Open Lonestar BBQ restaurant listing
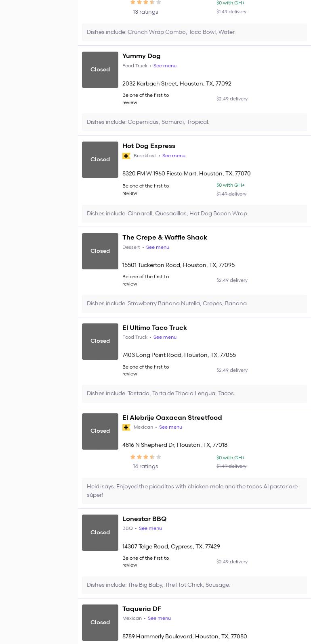The image size is (311, 644). [144, 519]
